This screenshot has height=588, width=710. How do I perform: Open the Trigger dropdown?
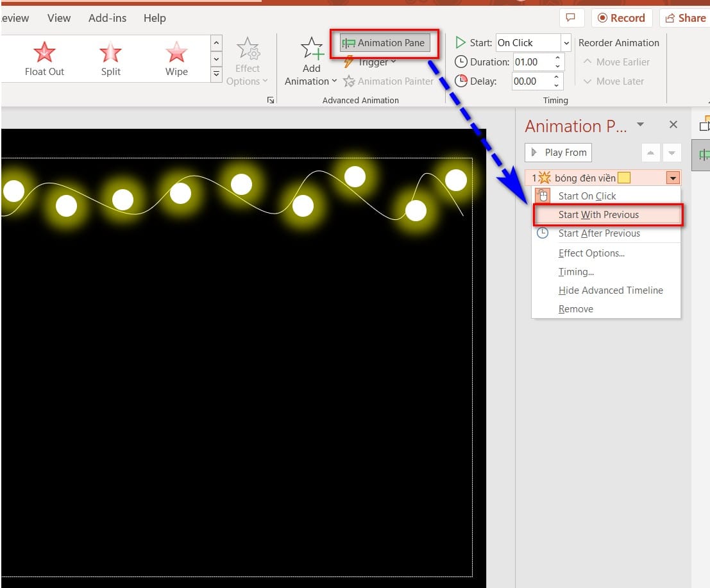(370, 62)
